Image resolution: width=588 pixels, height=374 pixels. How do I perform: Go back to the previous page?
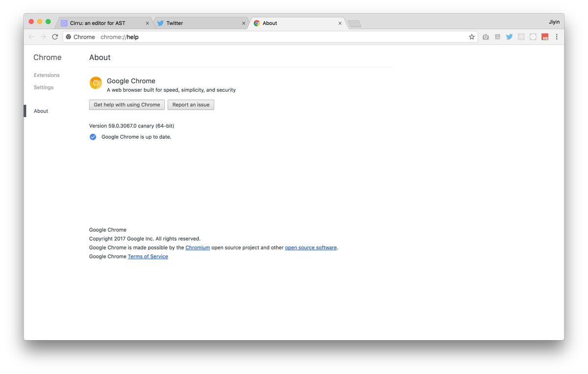click(31, 37)
